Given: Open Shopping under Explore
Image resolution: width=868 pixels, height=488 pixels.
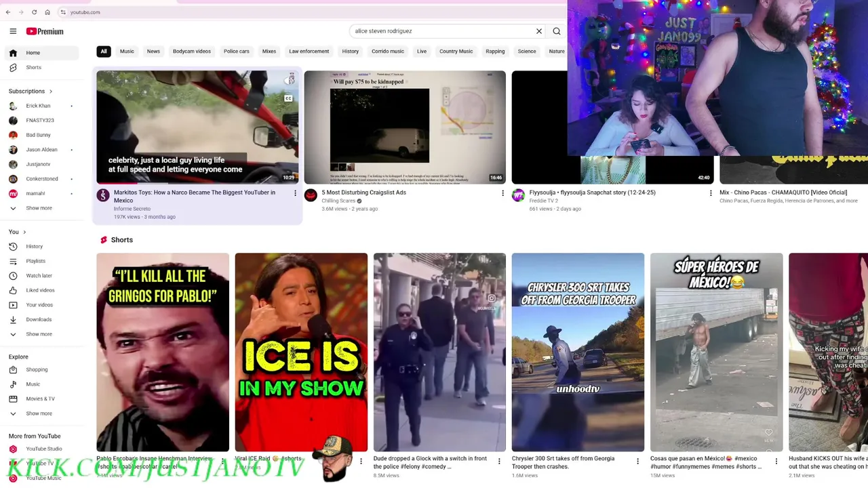Looking at the screenshot, I should (41, 369).
